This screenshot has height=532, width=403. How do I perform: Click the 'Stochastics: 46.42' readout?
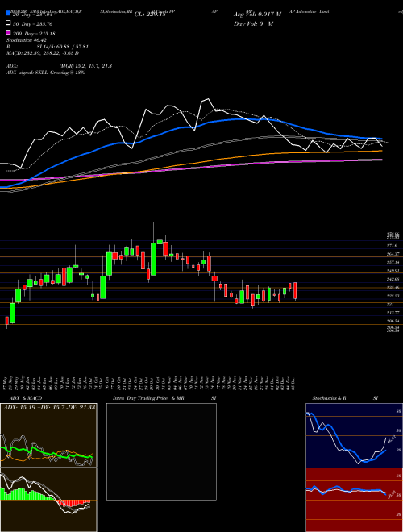coord(27,40)
